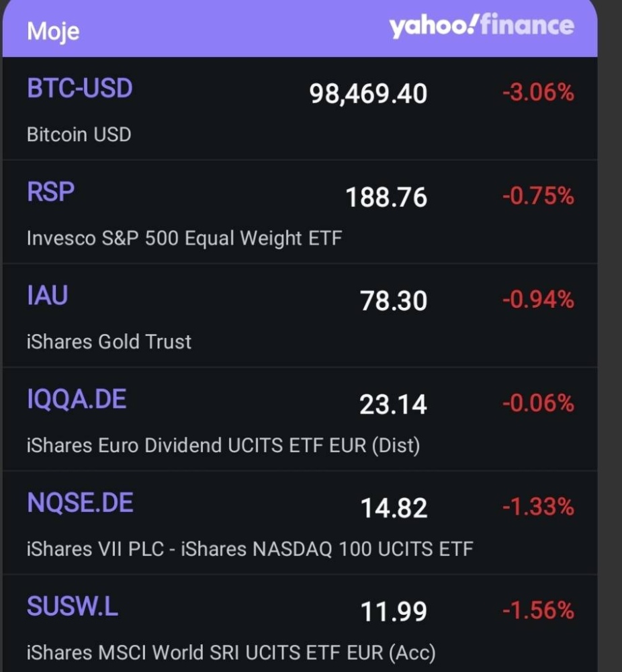622x672 pixels.
Task: Open the NQSE.DE ticker symbol
Action: click(x=80, y=503)
